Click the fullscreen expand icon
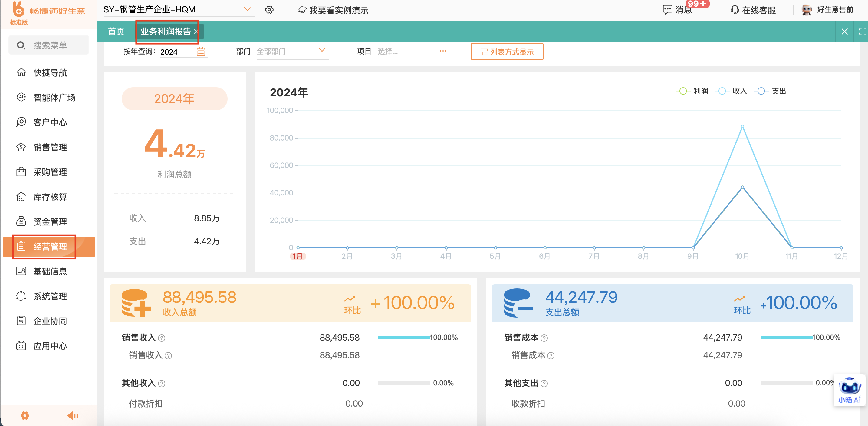The height and width of the screenshot is (426, 868). click(x=862, y=32)
